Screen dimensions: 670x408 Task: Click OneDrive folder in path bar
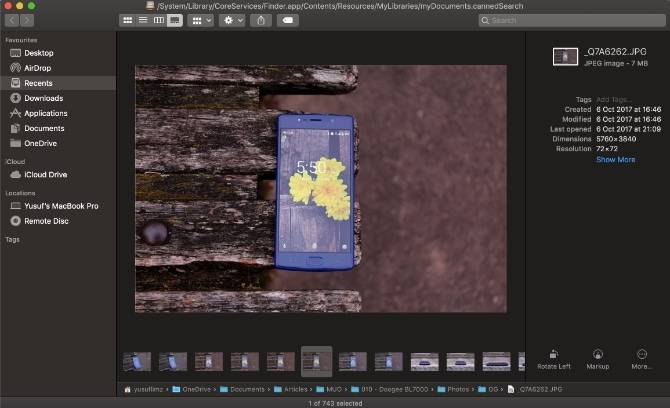coord(192,389)
